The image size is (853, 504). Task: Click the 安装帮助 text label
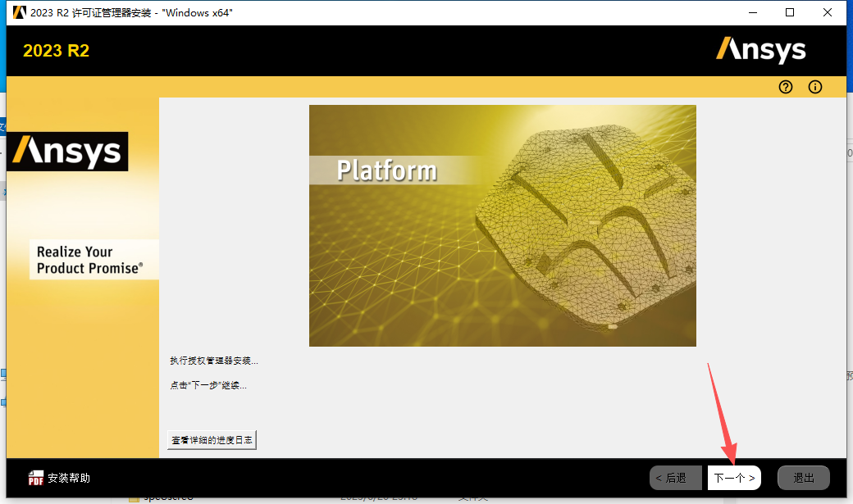68,477
